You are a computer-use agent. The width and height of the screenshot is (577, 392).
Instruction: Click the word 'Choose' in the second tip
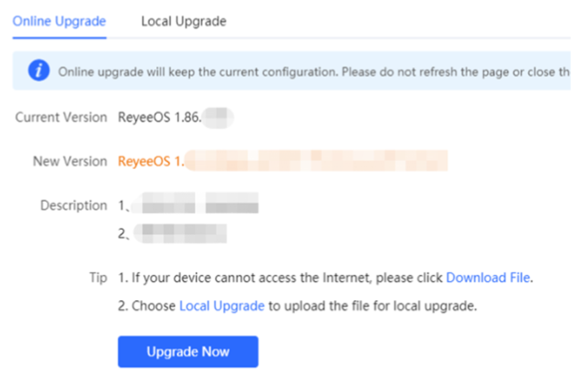point(153,306)
